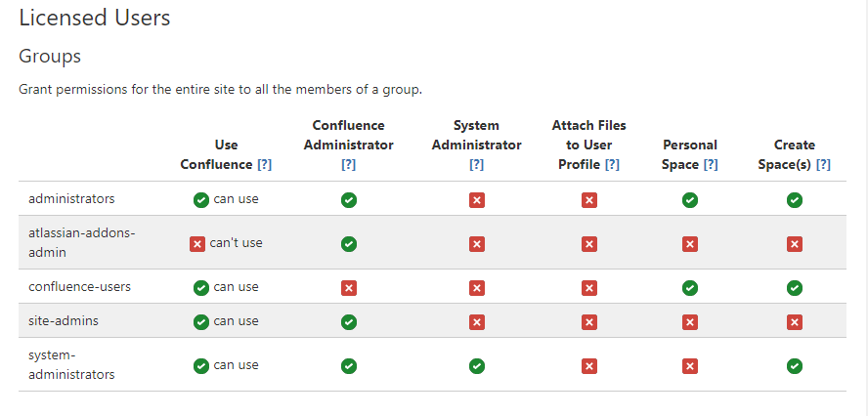Click administrators Attach Files red cross icon
868x416 pixels.
589,200
